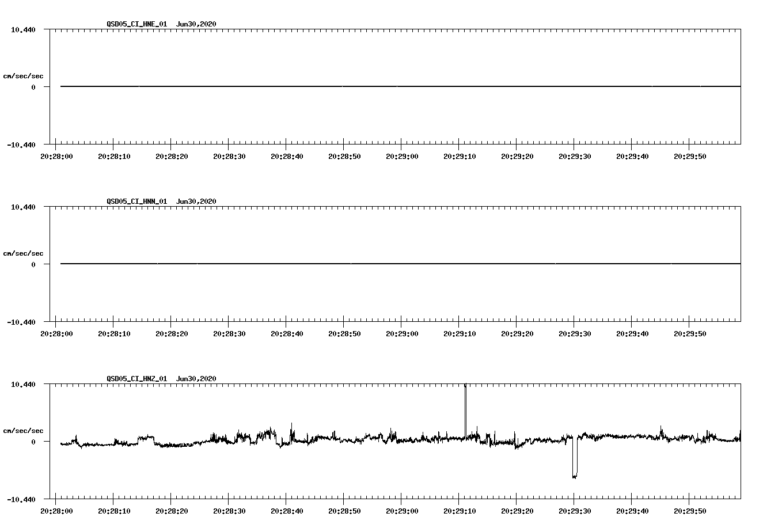Click the tall positive spike in HNZ trace
This screenshot has height=532, width=782.
tap(465, 410)
